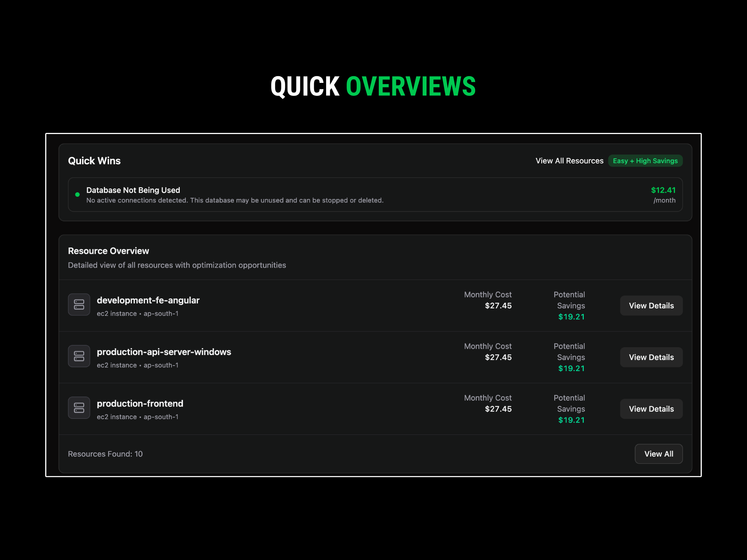Click the $12.41 monthly savings amount

pyautogui.click(x=663, y=190)
